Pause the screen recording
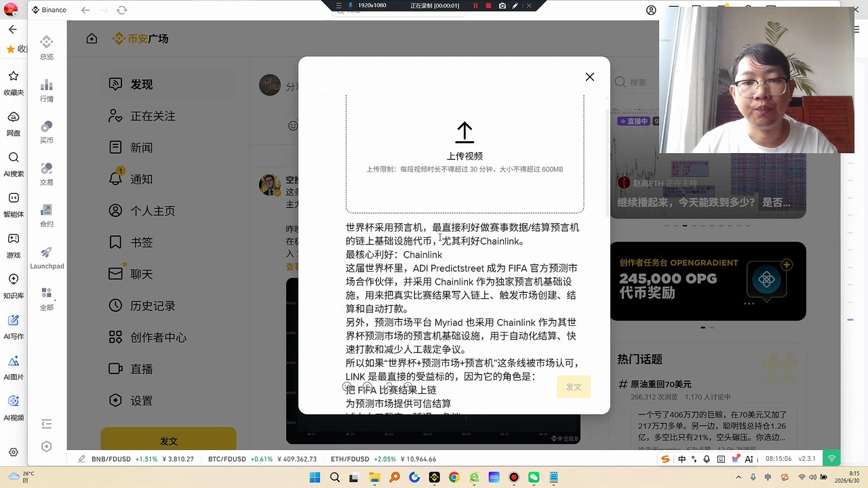The width and height of the screenshot is (868, 488). 475,5
